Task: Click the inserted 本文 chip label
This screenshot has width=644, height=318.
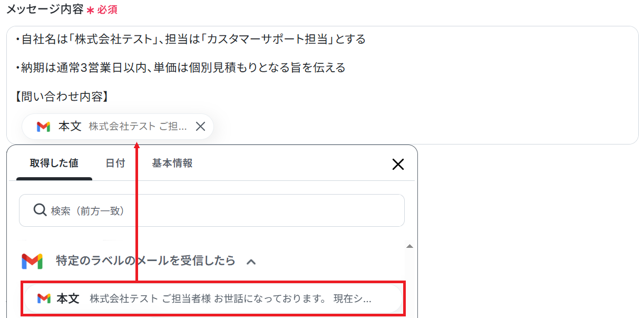Action: 70,127
